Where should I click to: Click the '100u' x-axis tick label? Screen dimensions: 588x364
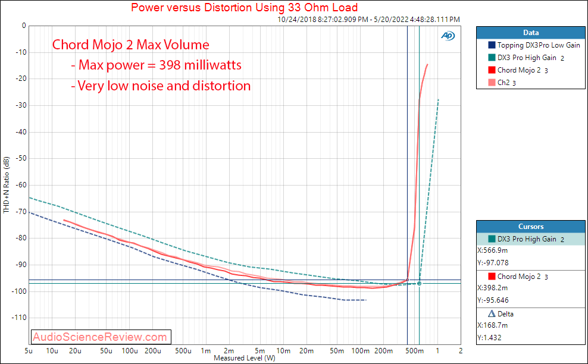(x=130, y=351)
